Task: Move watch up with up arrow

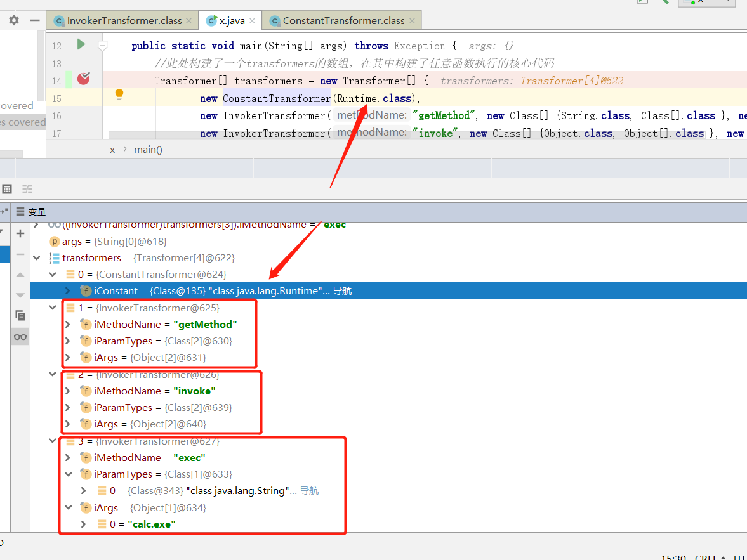Action: pos(20,275)
